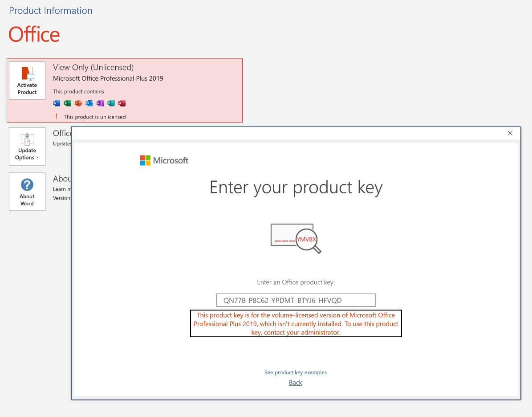Click the 'View Only (Unlicensed)' heading

coord(93,68)
